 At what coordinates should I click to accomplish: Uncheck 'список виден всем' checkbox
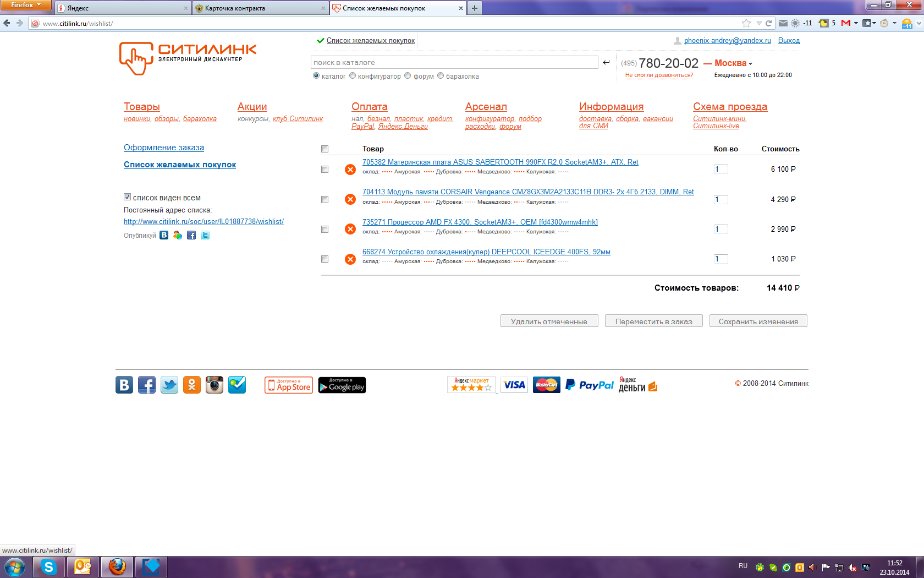tap(127, 197)
